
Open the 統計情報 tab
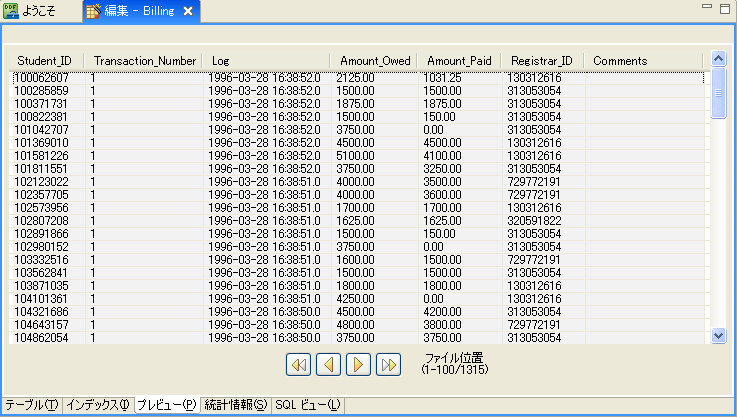click(235, 405)
